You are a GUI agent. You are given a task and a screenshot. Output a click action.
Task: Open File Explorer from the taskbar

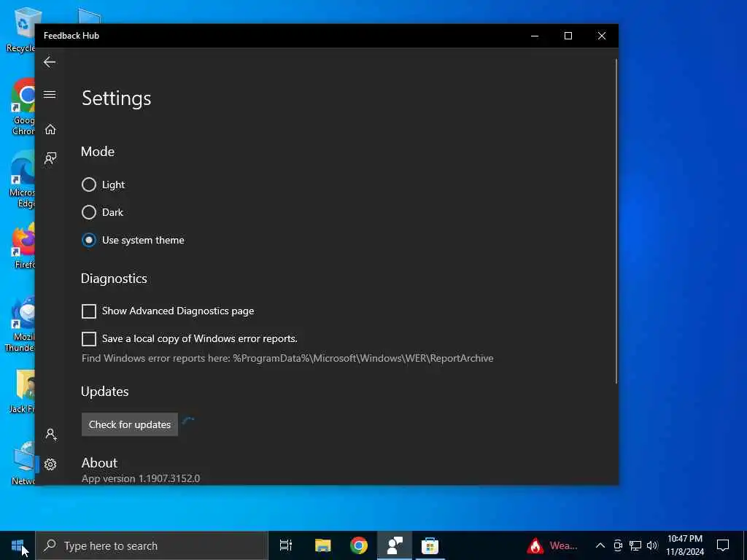pos(322,545)
